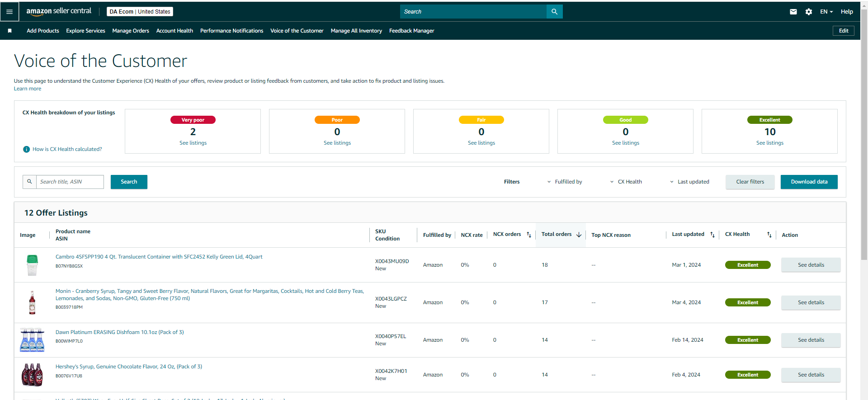868x400 pixels.
Task: Expand the CX Health filter dropdown
Action: coord(626,182)
